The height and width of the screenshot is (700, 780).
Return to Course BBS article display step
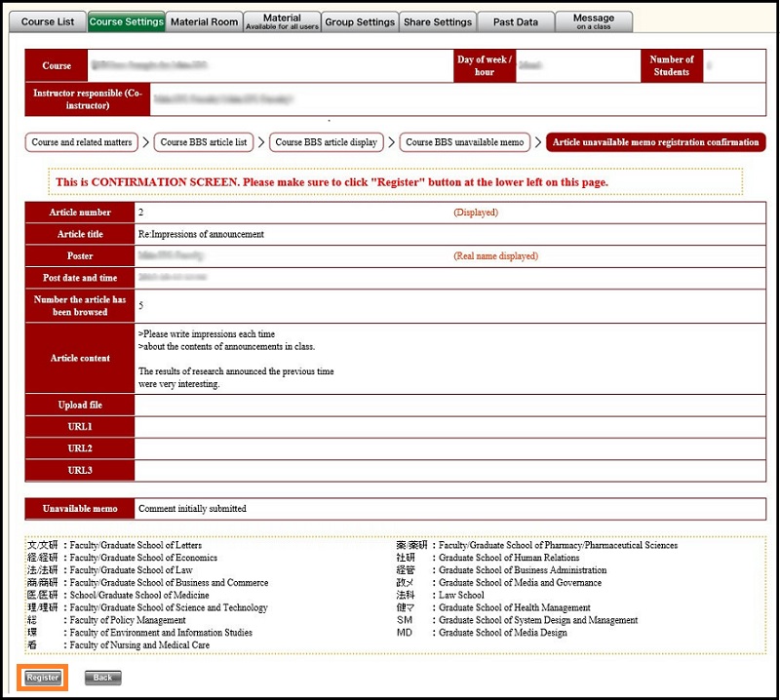pos(326,142)
